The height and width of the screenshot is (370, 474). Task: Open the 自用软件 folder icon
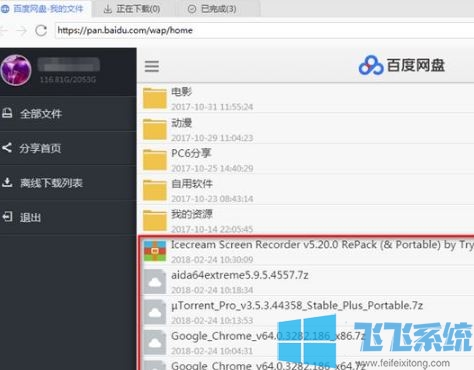(155, 190)
